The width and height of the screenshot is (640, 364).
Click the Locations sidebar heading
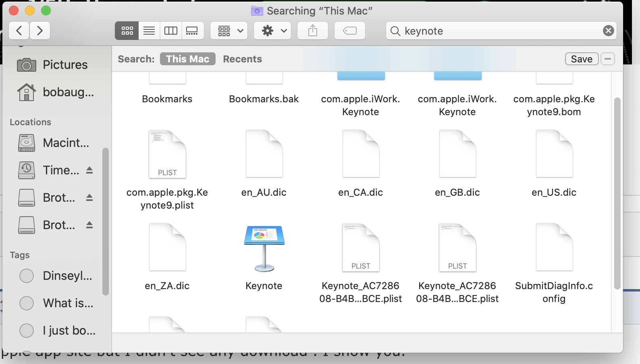pos(31,122)
